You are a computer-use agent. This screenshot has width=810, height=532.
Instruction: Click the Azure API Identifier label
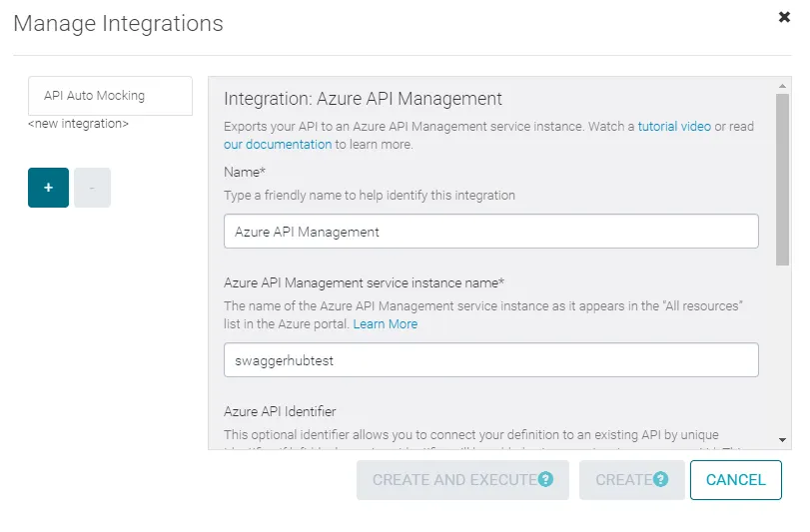(280, 411)
